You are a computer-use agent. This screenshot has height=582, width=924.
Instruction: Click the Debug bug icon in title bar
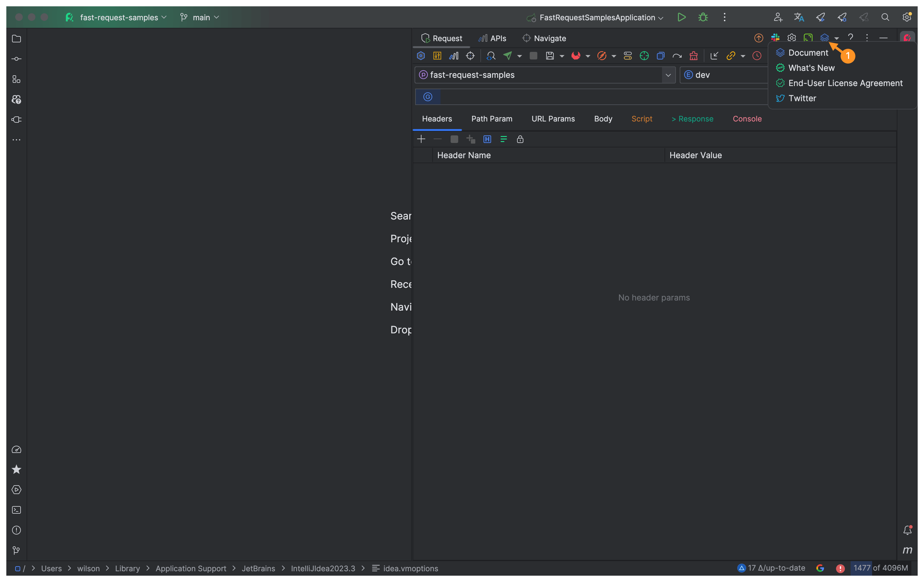pyautogui.click(x=702, y=17)
